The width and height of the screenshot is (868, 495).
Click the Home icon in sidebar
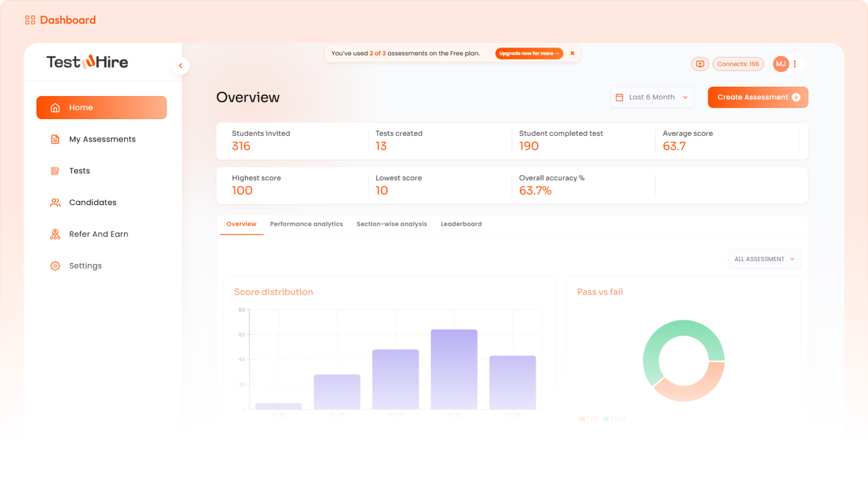(x=55, y=108)
